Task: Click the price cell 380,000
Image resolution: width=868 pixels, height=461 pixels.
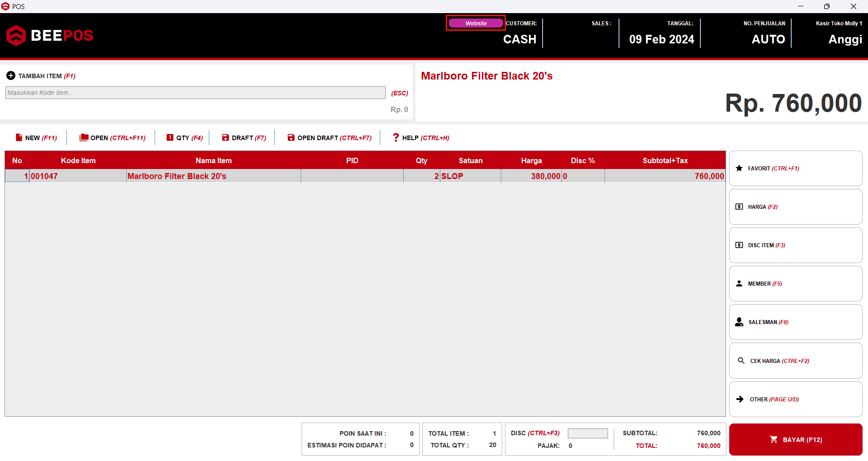Action: [x=531, y=176]
